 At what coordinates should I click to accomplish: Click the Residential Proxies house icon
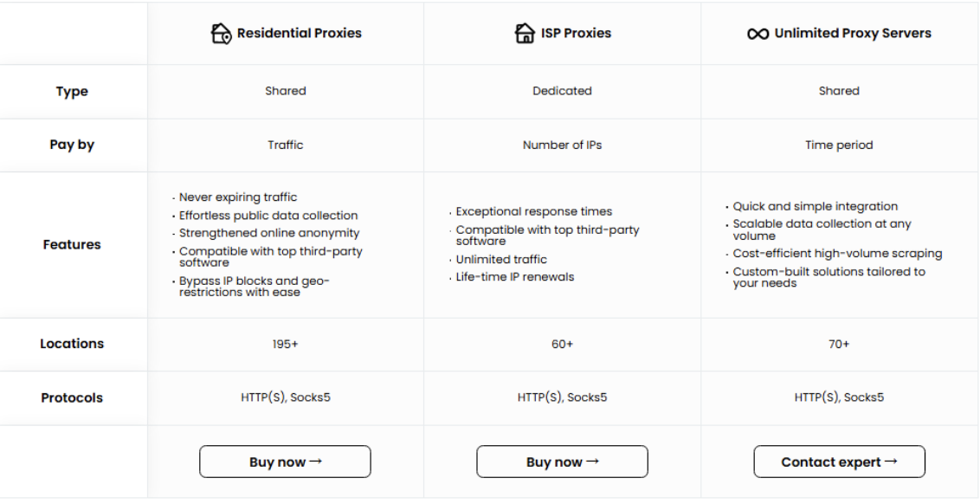click(221, 33)
